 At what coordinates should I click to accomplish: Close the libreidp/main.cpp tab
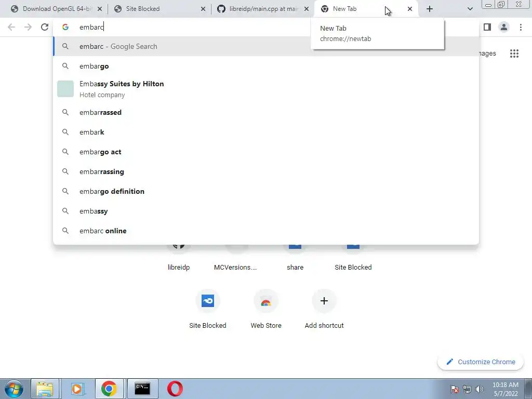(307, 9)
